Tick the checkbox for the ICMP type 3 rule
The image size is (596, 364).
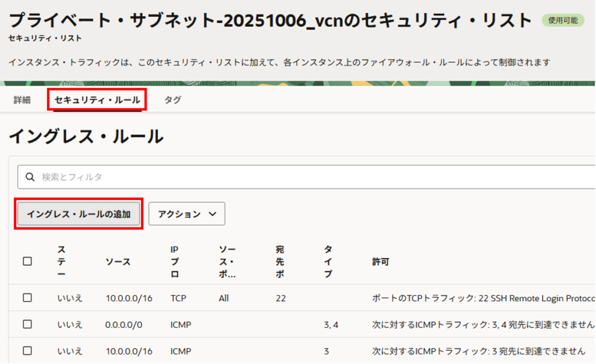27,351
